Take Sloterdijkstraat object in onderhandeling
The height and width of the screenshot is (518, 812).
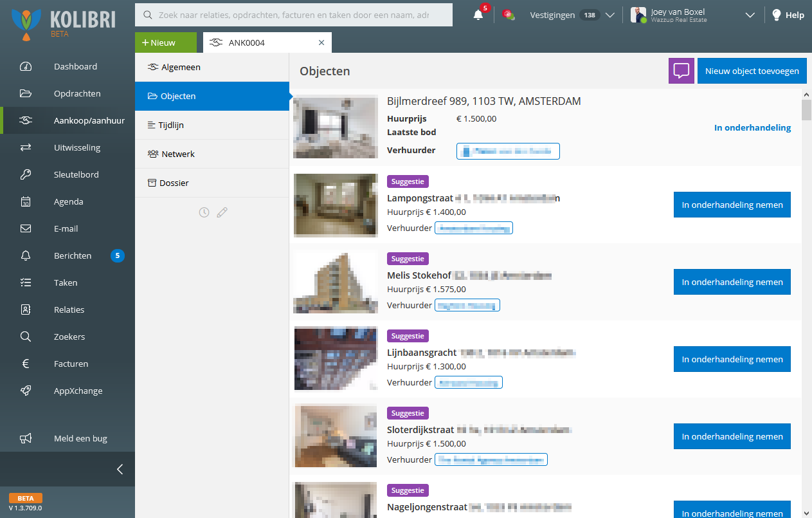(x=732, y=436)
